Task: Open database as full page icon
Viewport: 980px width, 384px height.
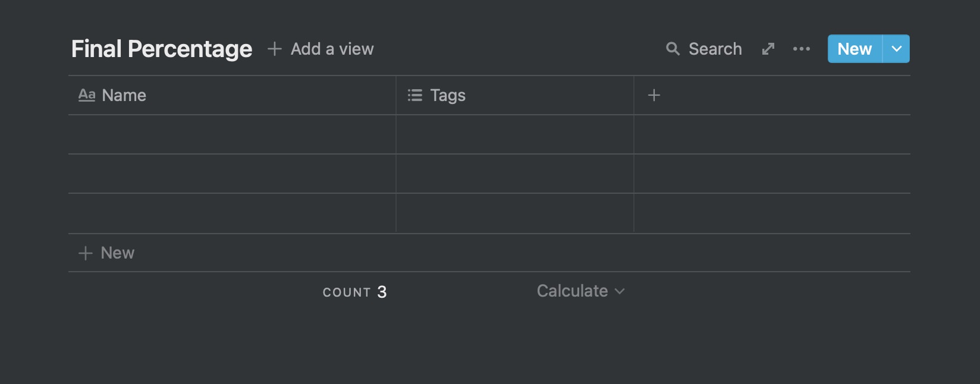Action: tap(768, 49)
